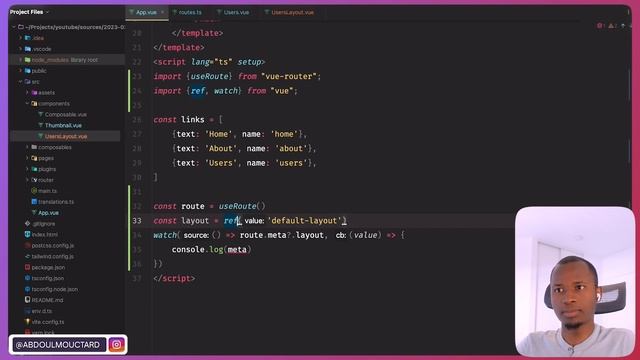The image size is (640, 360).
Task: Click the Instagram logo in overlay
Action: coord(116,345)
